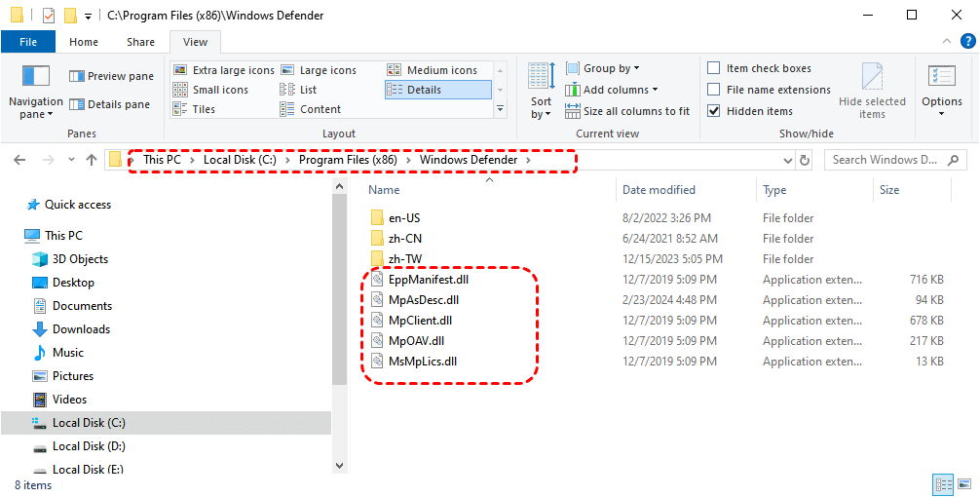Open the File tab
This screenshot has height=497, width=980.
point(28,42)
